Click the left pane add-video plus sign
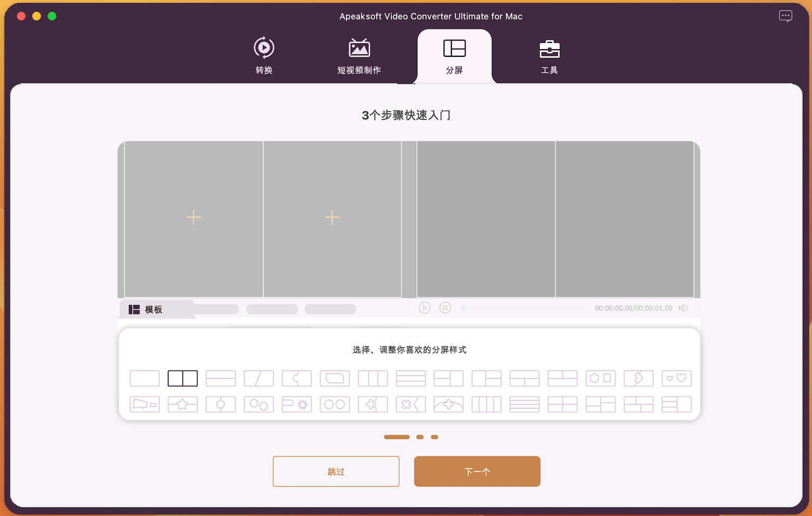The image size is (812, 516). tap(193, 217)
